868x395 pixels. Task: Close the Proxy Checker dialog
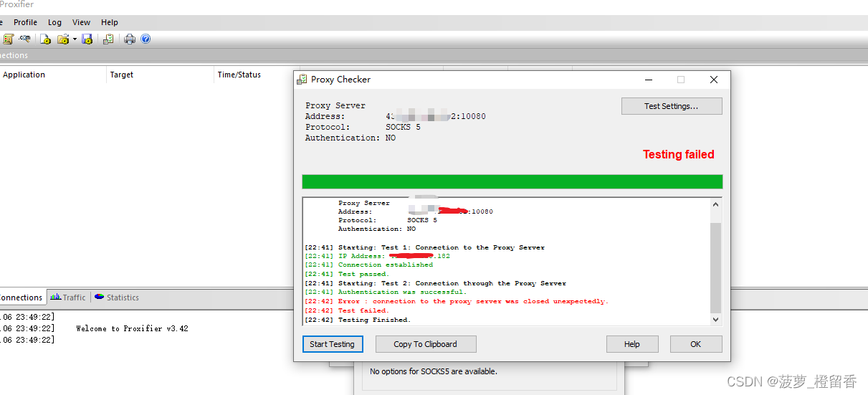tap(714, 80)
